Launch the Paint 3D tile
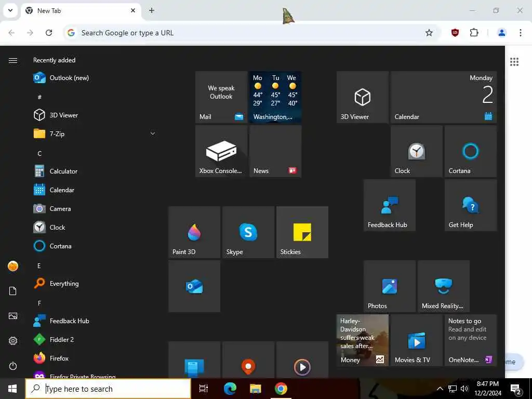 click(194, 232)
